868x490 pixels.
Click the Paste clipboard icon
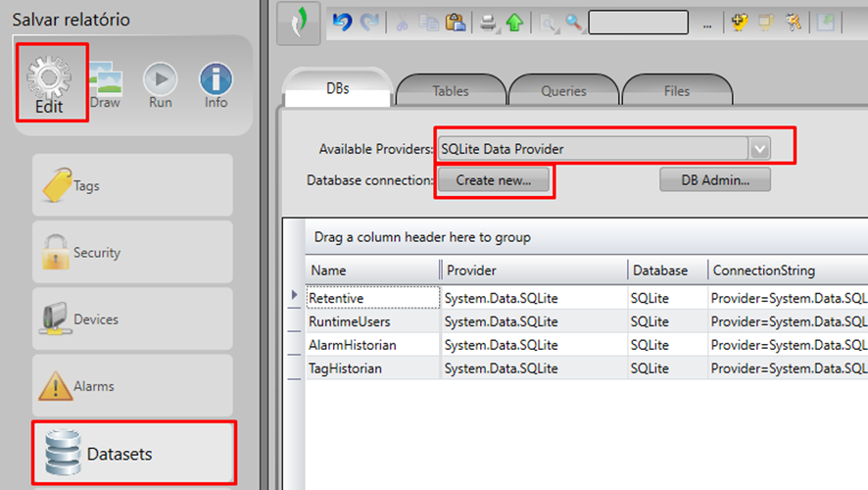(455, 24)
